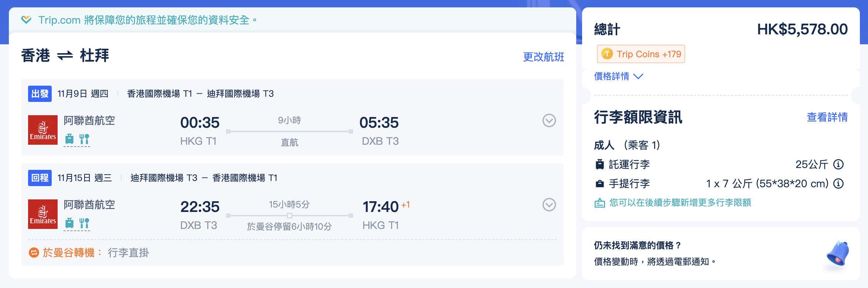Click info icon beside 手提行李 dimensions

[838, 184]
